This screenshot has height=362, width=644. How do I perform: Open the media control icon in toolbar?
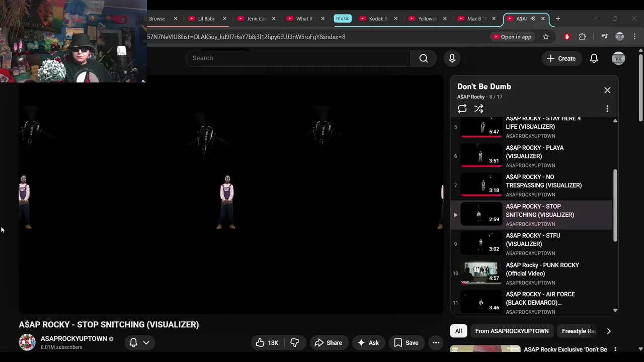(604, 37)
